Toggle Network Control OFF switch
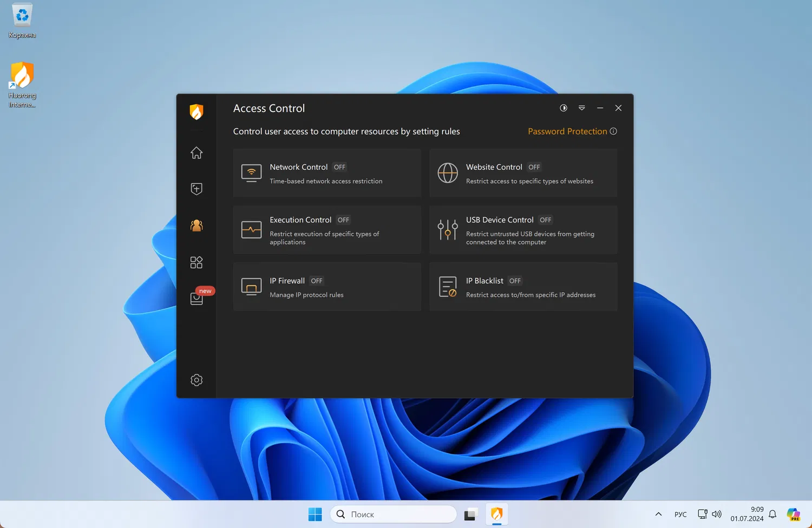The image size is (812, 528). 340,167
